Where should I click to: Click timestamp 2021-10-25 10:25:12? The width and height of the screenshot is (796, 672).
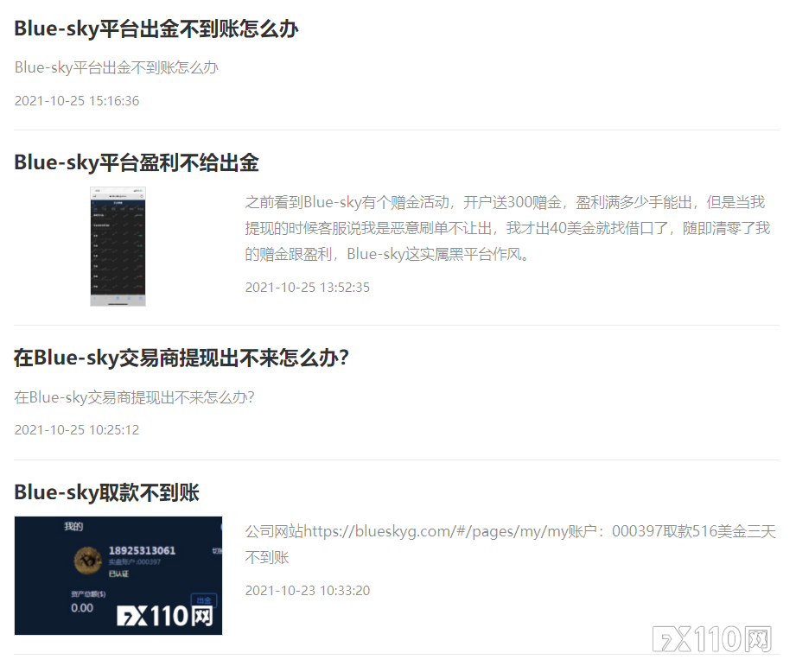[x=77, y=429]
